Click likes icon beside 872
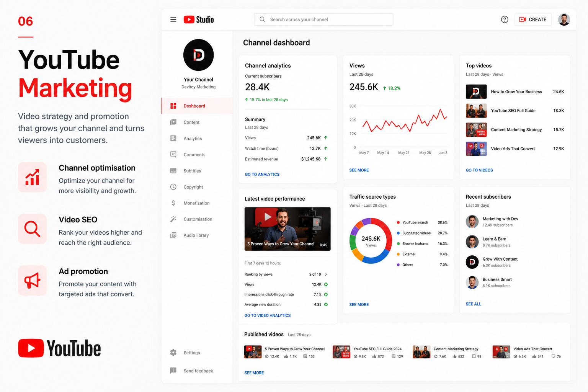Viewport: 588px width, 392px height. pos(374,356)
